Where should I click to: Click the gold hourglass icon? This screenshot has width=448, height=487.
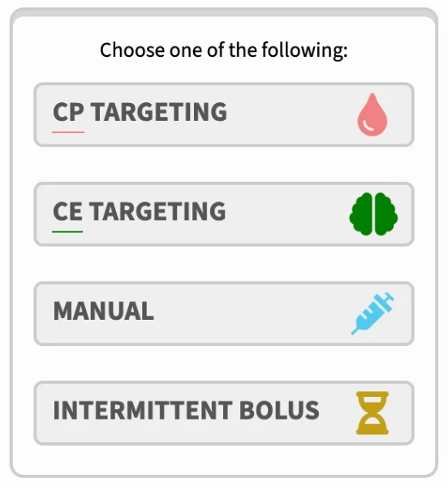point(373,413)
